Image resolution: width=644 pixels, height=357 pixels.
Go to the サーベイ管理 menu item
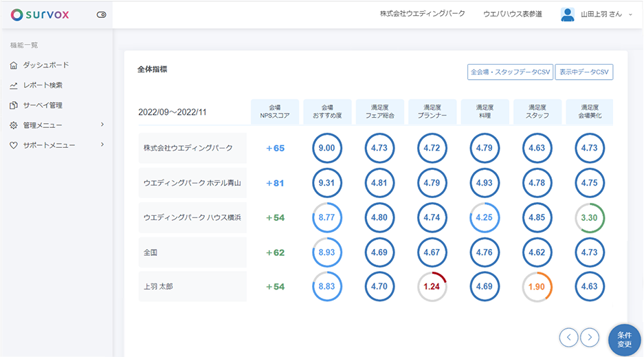[43, 105]
